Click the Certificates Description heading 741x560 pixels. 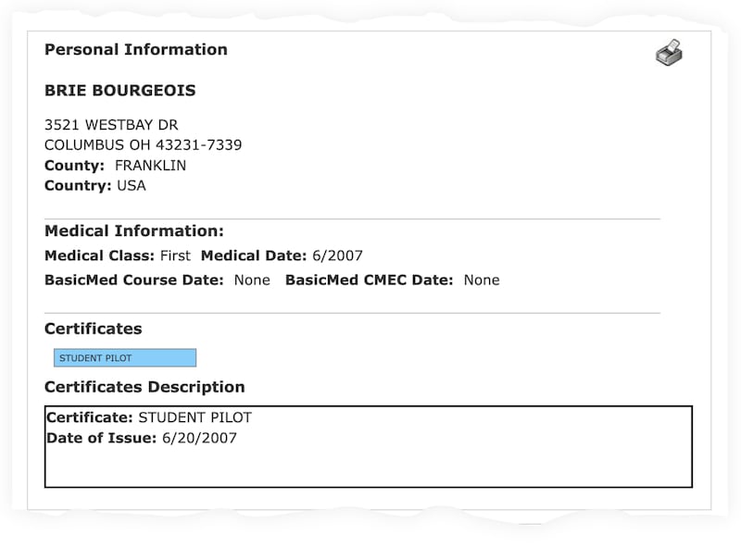tap(144, 387)
